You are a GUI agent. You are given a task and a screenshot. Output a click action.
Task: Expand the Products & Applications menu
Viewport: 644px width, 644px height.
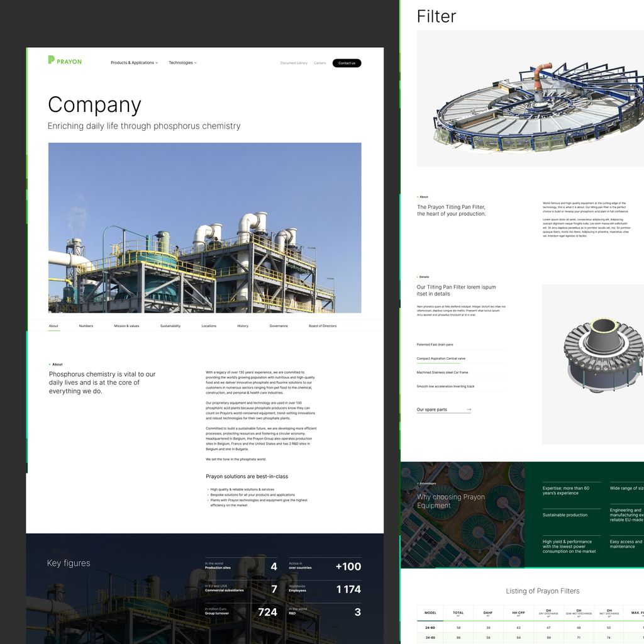click(x=135, y=63)
